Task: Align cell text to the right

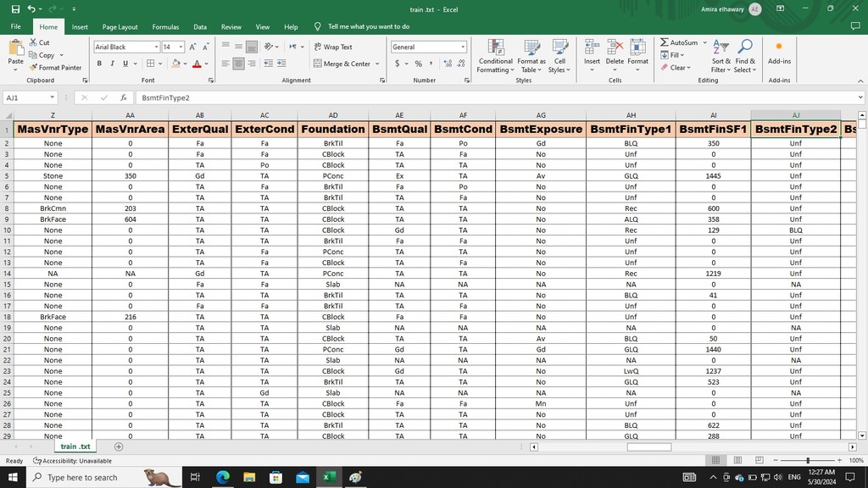Action: tap(251, 64)
